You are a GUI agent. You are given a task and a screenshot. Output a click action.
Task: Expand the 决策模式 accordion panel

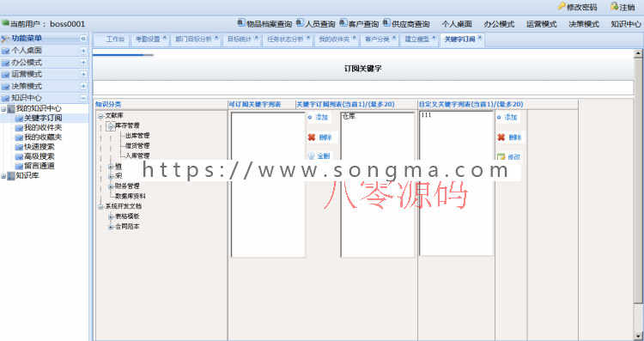coord(84,86)
